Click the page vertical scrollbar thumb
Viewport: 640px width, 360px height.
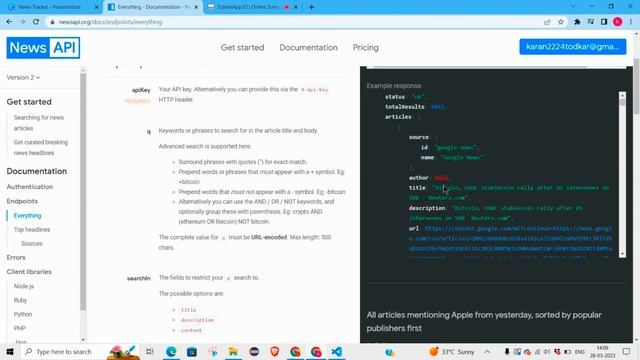636,87
